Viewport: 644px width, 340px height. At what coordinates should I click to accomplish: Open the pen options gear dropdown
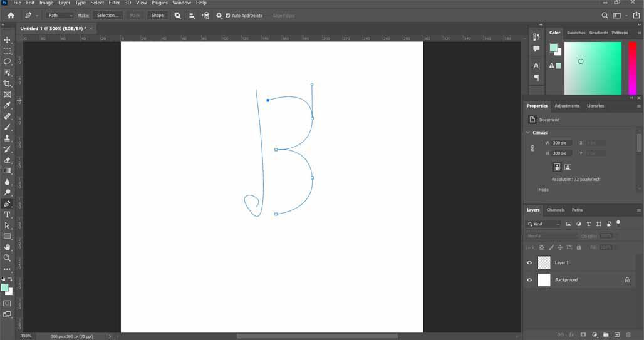click(219, 16)
